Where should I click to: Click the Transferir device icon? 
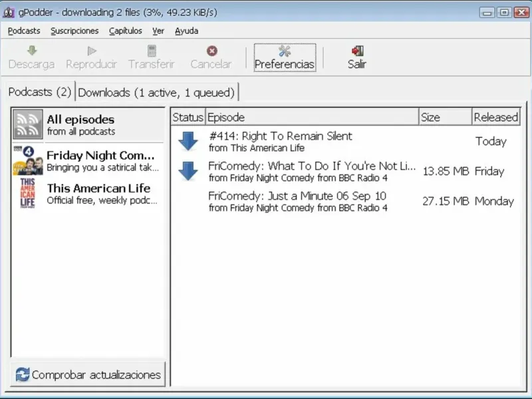coord(152,51)
